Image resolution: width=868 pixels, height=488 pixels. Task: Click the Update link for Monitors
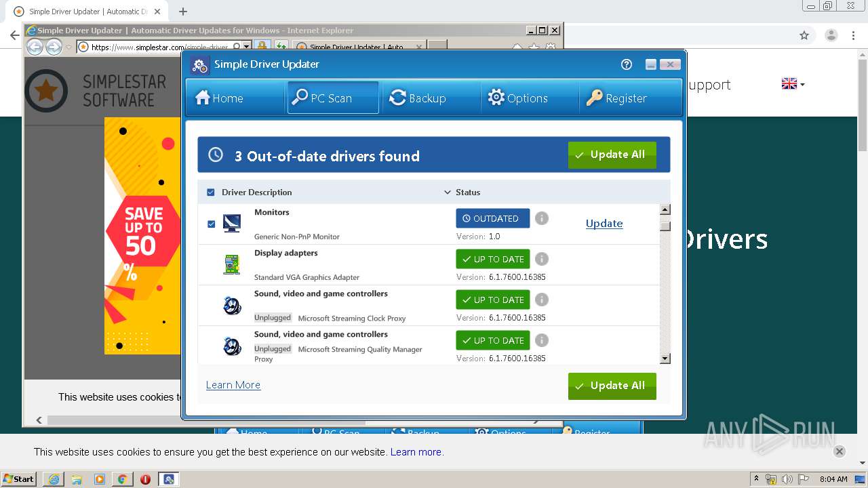click(604, 223)
